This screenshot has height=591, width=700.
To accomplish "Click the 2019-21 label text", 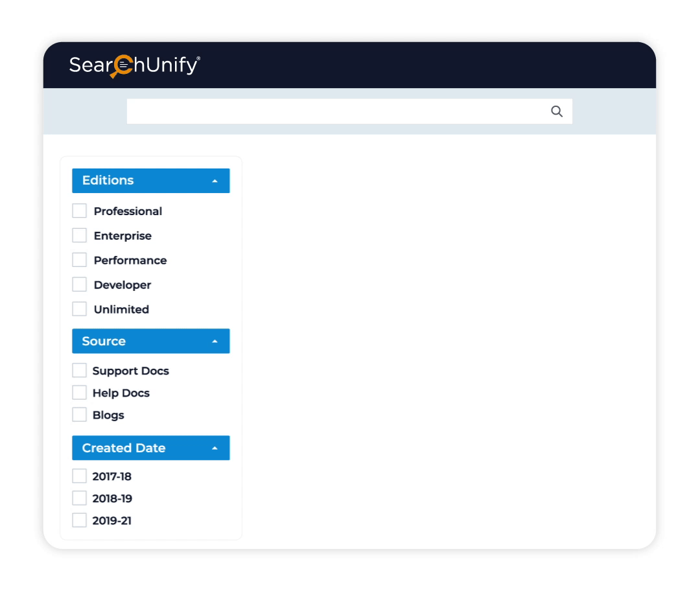I will [111, 520].
